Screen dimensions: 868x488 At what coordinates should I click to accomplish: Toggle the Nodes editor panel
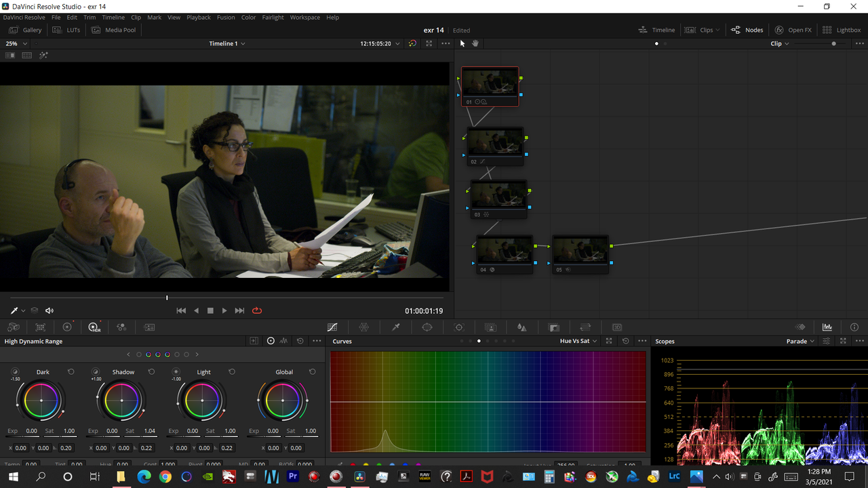click(x=747, y=30)
